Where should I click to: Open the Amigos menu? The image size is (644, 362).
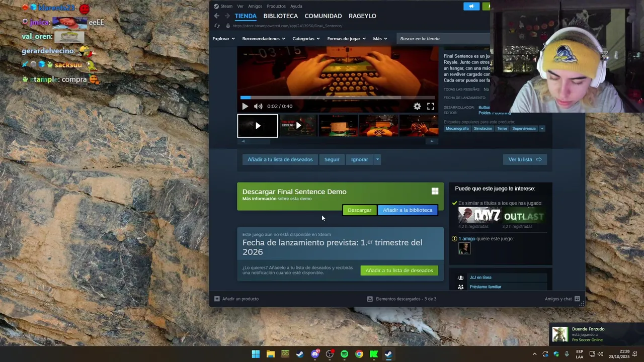coord(255,6)
